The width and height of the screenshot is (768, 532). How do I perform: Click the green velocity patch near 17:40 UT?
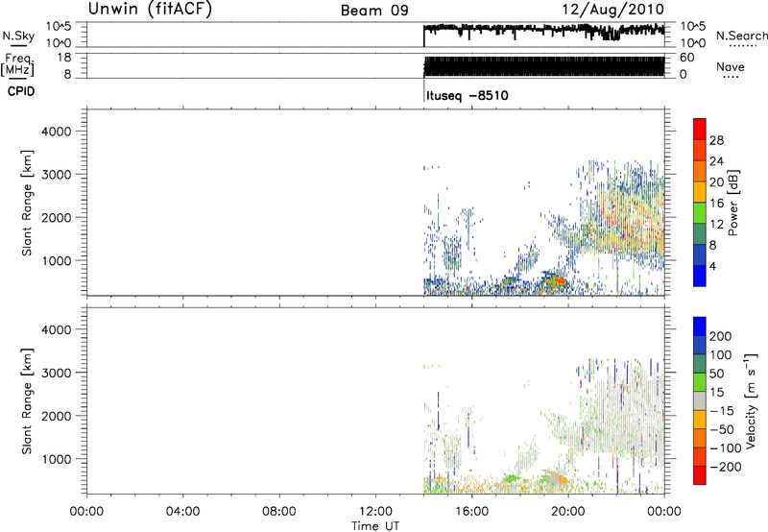pyautogui.click(x=512, y=478)
